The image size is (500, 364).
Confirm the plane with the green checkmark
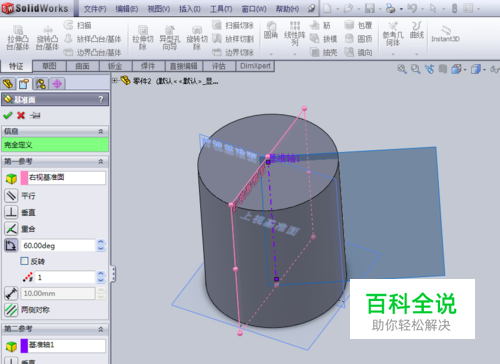7,115
